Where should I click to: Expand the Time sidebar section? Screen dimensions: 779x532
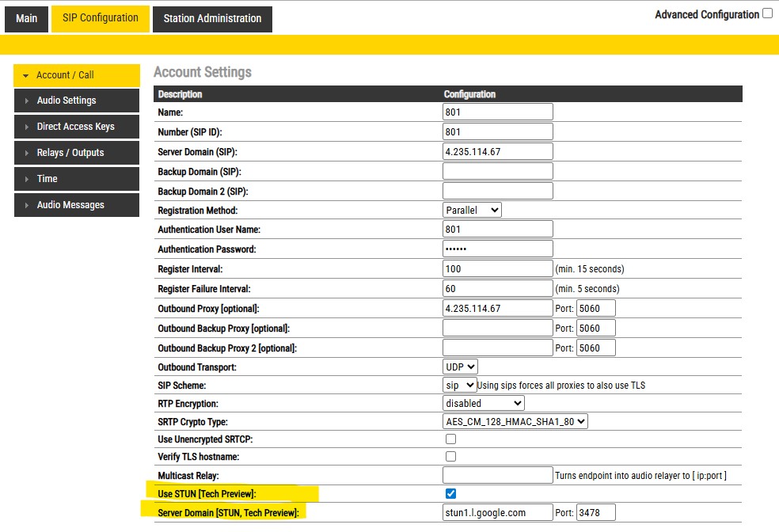[x=77, y=179]
